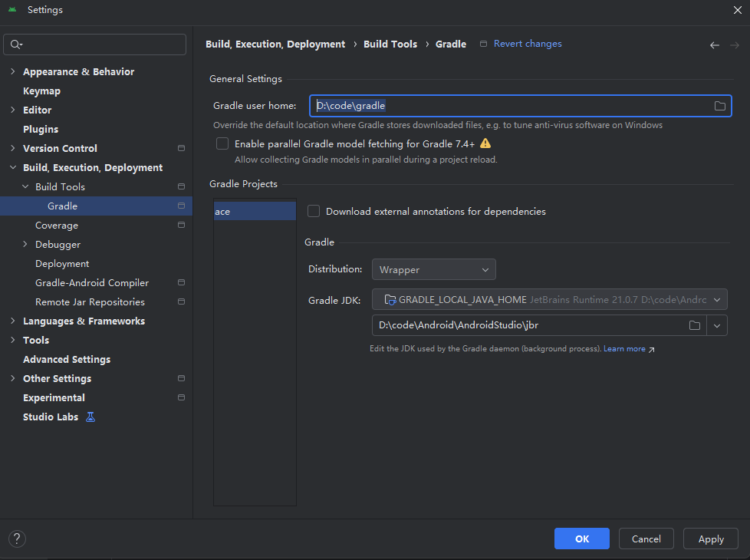Click the help question mark icon
750x560 pixels.
[x=17, y=539]
